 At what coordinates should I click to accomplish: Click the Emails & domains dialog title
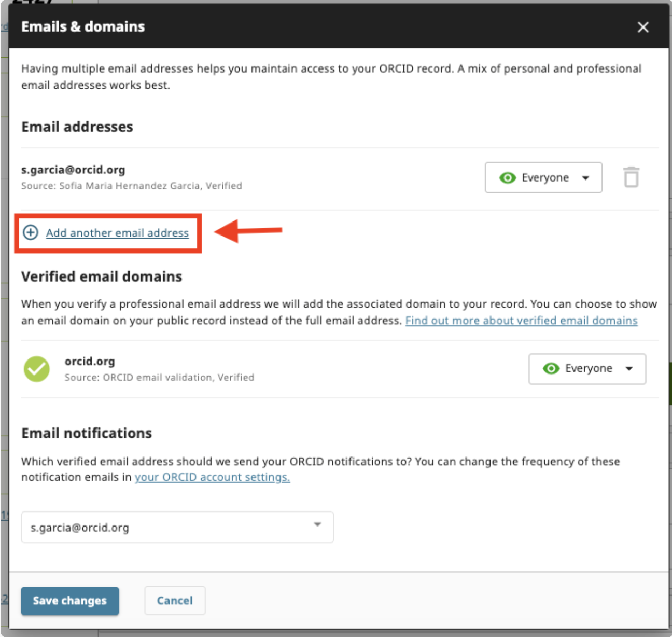tap(83, 26)
